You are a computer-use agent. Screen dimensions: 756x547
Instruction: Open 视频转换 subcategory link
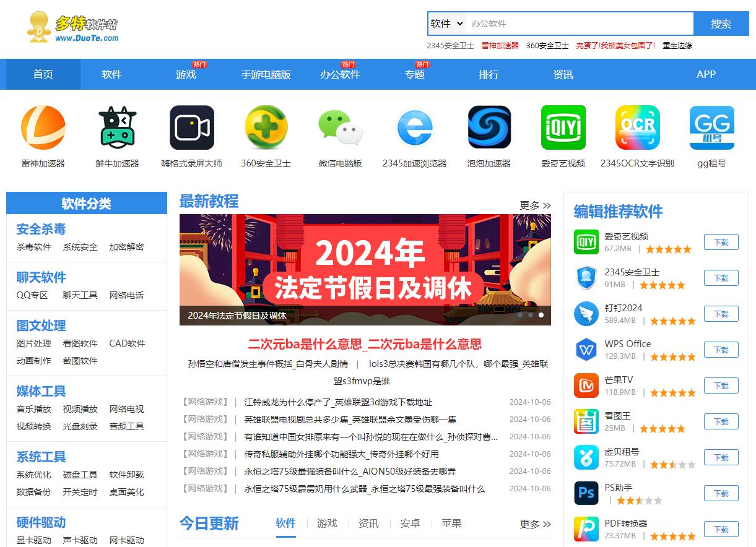[34, 426]
